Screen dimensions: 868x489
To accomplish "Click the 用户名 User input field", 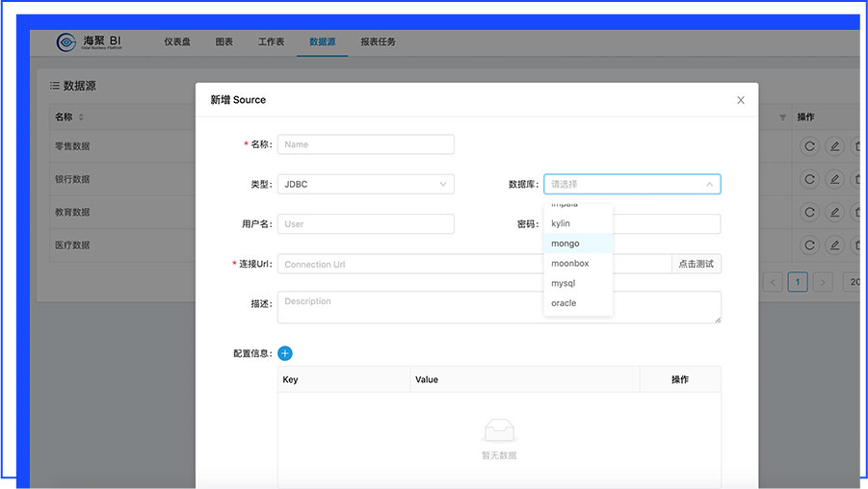I will (366, 224).
